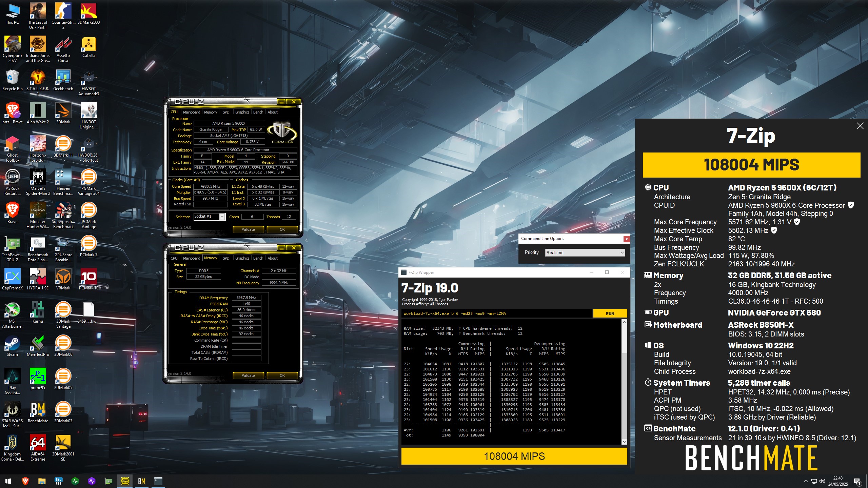Open the Priority Realtime dropdown
The width and height of the screenshot is (868, 488).
point(585,252)
